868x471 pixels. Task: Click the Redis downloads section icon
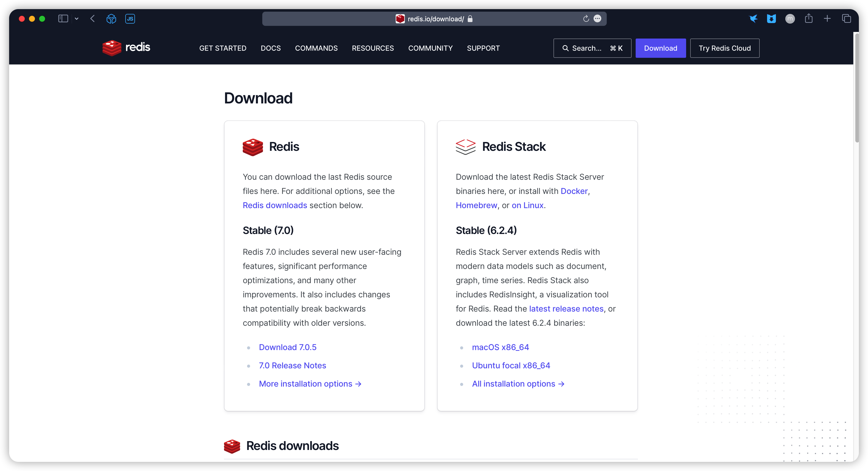pos(232,446)
